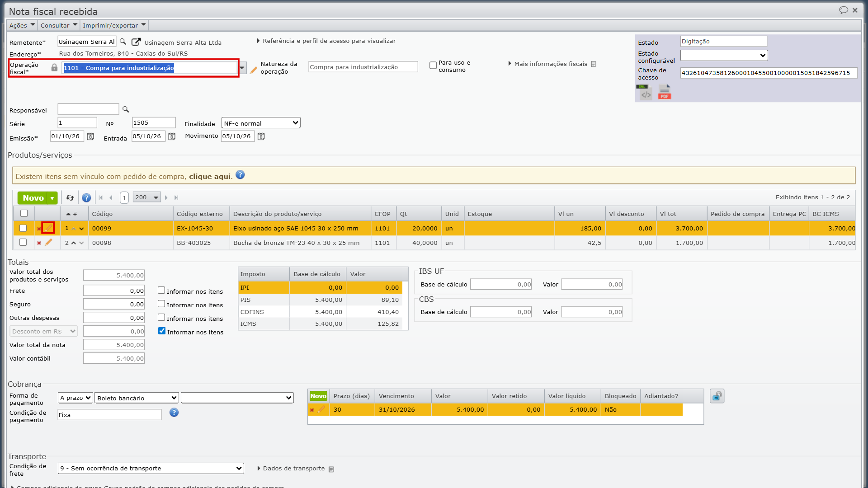Open Estado configurável dropdown

tap(724, 55)
